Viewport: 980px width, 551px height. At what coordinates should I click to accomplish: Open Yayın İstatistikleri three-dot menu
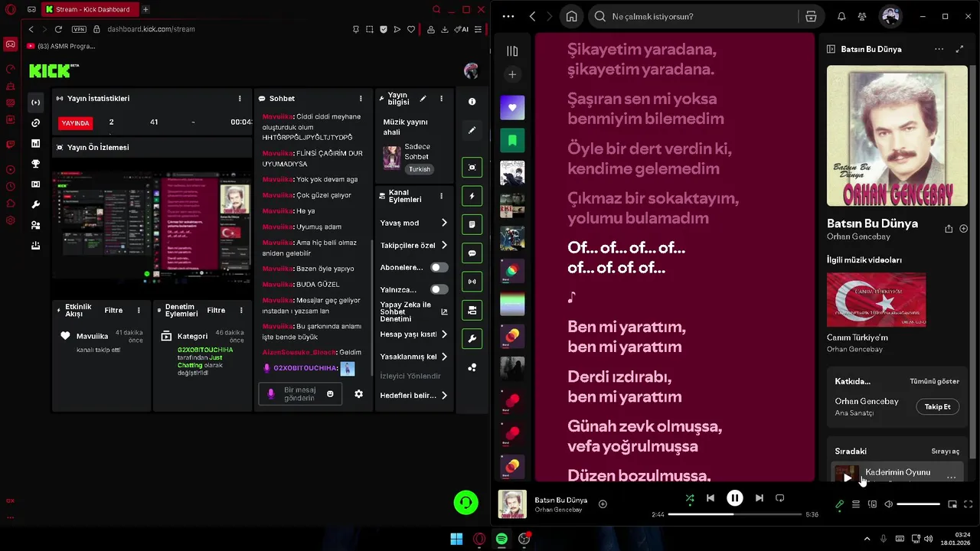point(240,99)
